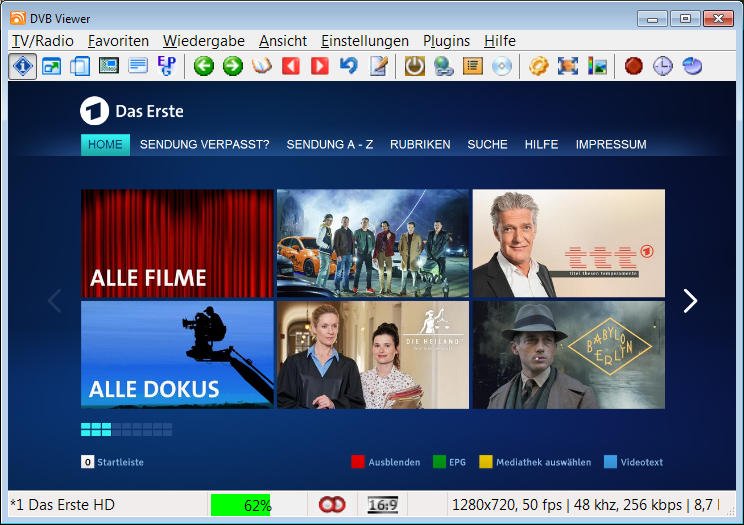Open the ttt show thumbnail

(x=569, y=243)
